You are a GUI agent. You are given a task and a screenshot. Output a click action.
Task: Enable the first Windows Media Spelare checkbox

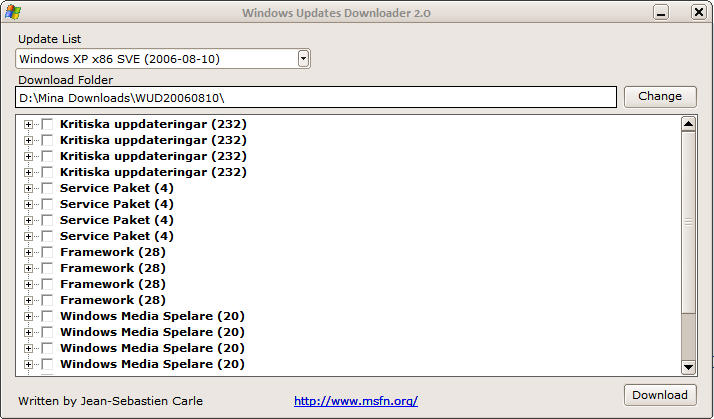tap(47, 316)
